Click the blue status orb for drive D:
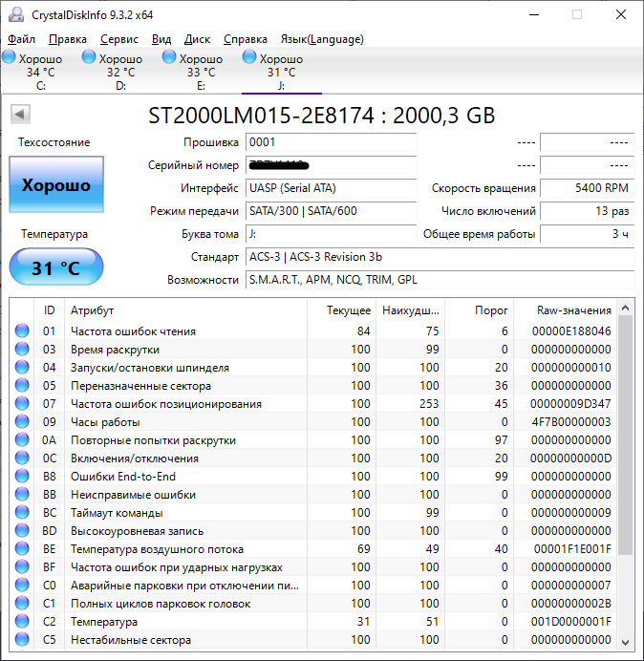The width and height of the screenshot is (644, 661). tap(89, 57)
